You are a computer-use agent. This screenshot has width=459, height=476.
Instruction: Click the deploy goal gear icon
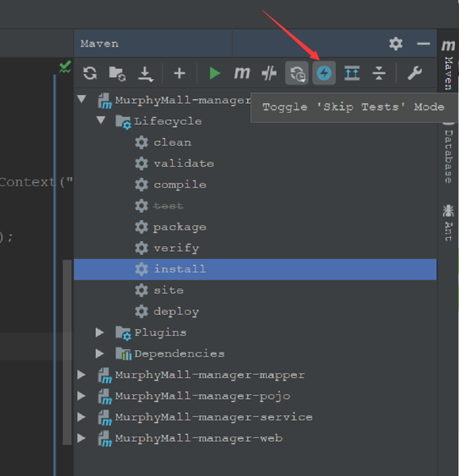pyautogui.click(x=141, y=312)
